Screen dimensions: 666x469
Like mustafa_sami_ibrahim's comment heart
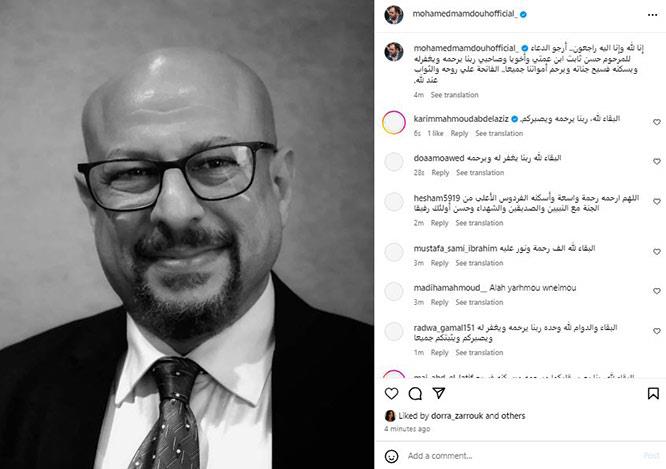(x=657, y=252)
